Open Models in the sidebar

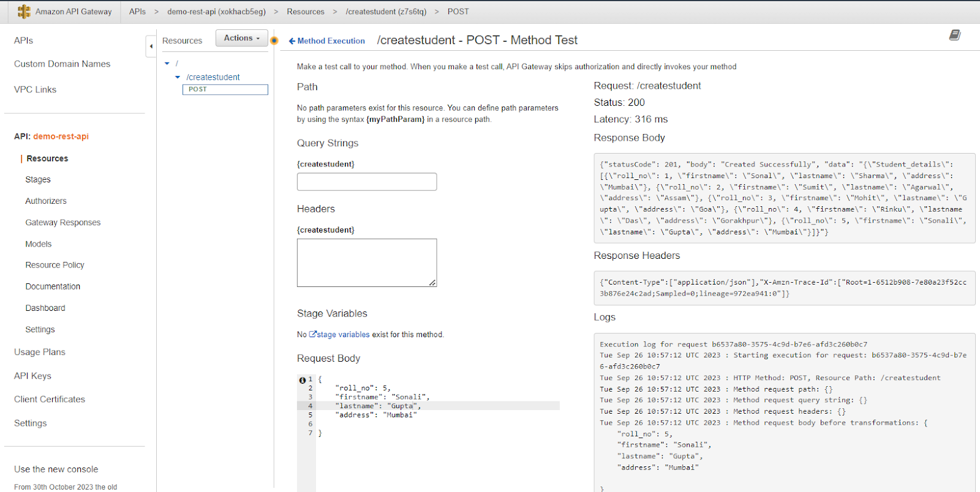click(x=39, y=244)
